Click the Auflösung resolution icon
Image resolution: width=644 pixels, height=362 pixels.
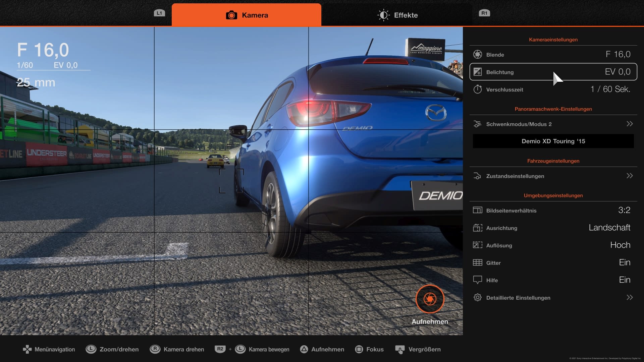click(x=477, y=245)
